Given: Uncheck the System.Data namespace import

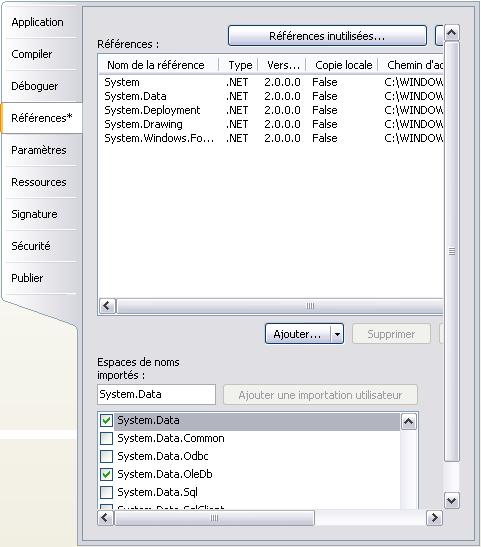Looking at the screenshot, I should [x=106, y=420].
